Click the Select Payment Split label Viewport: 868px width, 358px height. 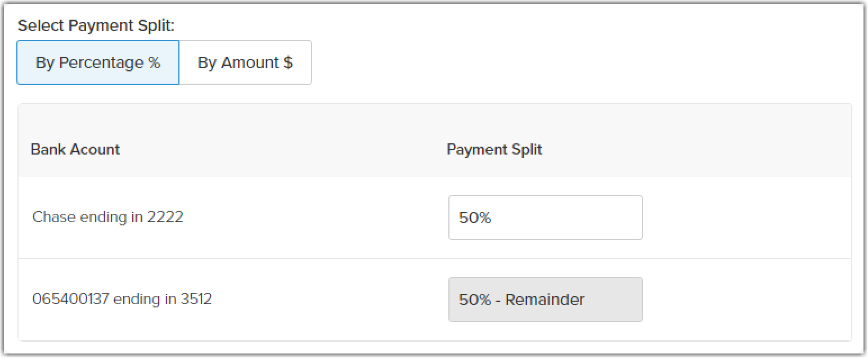pos(97,25)
